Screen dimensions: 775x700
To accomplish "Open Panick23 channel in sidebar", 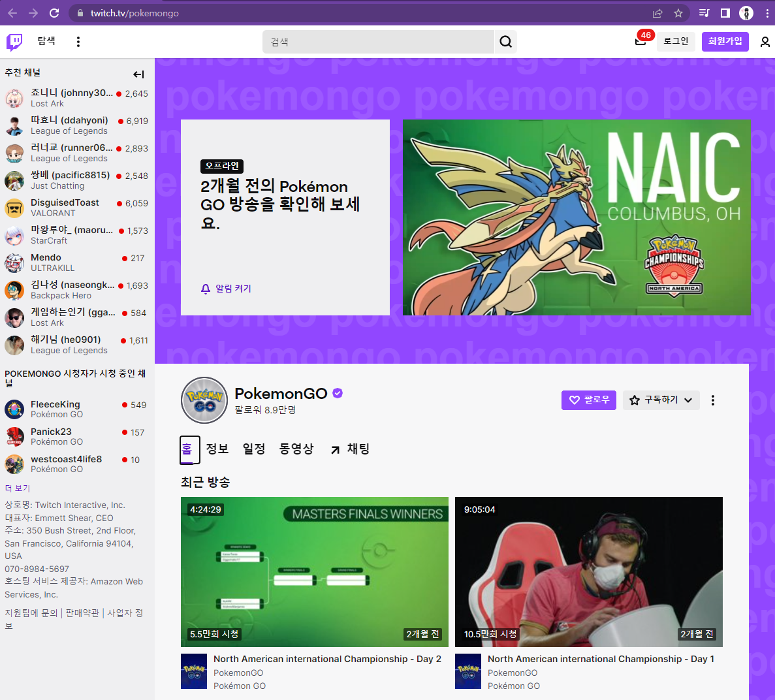I will pyautogui.click(x=76, y=436).
